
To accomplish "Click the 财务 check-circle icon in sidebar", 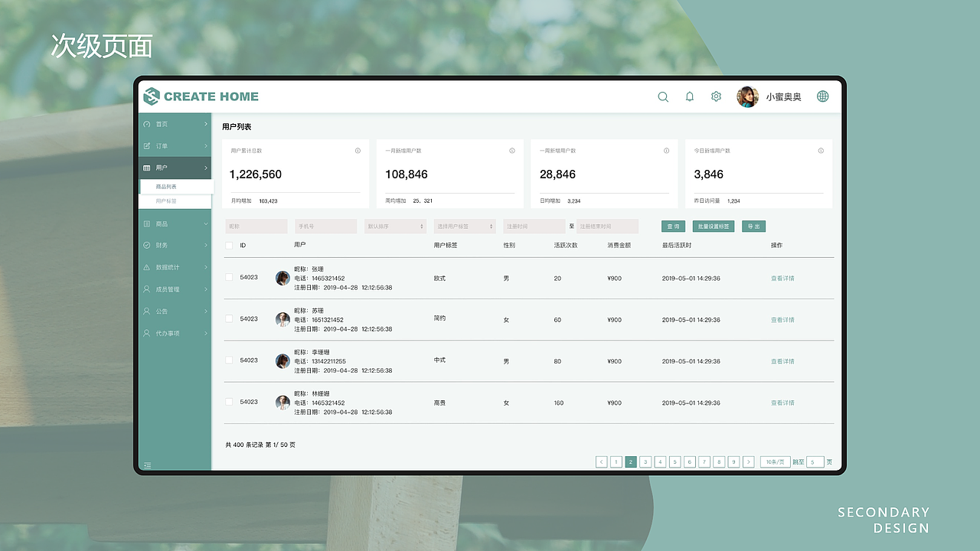I will (x=147, y=245).
